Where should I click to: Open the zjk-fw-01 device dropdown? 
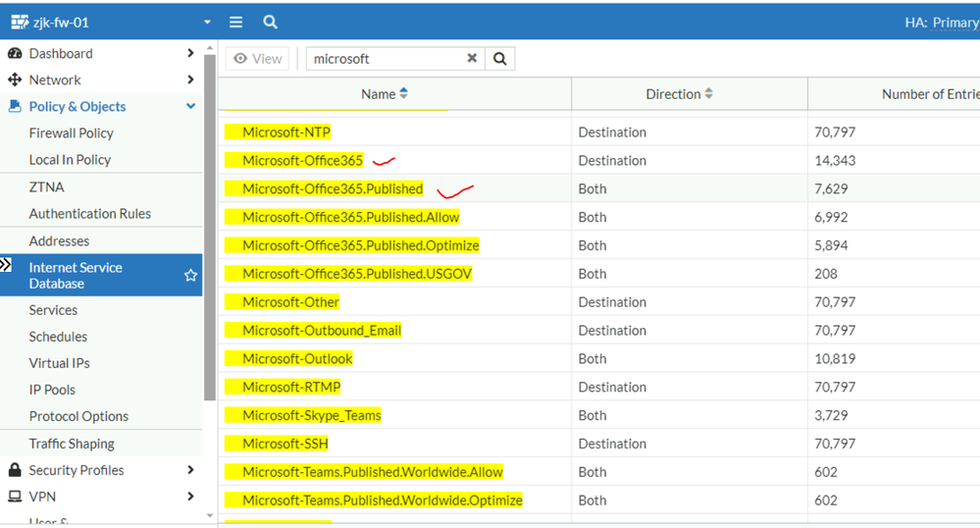207,22
